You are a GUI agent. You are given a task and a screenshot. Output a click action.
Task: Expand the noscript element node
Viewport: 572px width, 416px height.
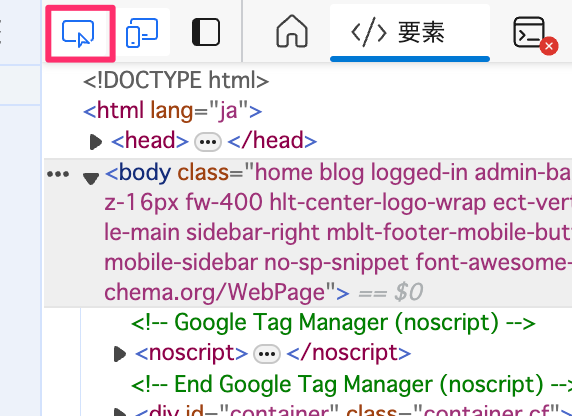tap(120, 354)
